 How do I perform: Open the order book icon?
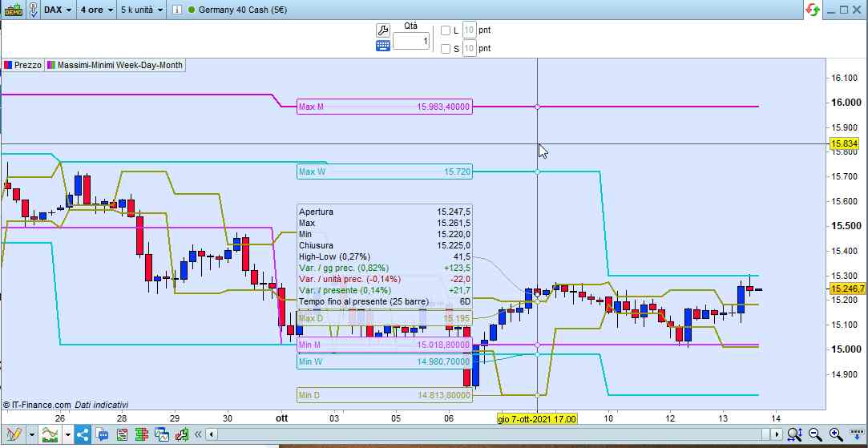click(x=142, y=434)
